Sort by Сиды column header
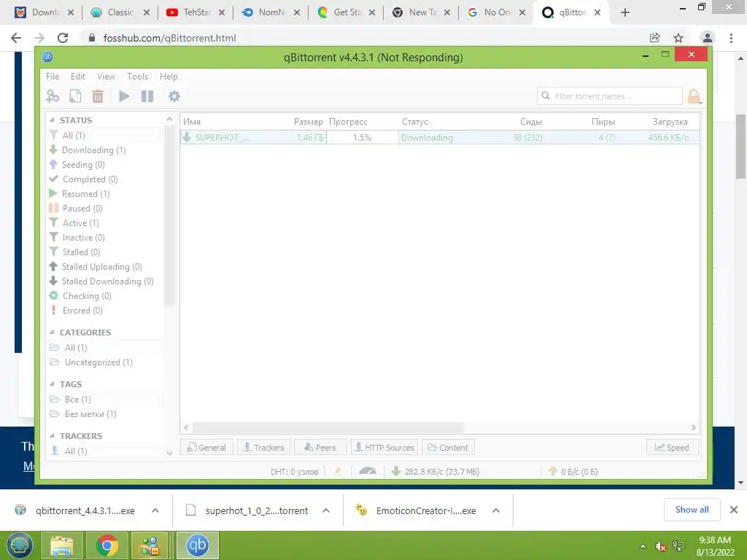The height and width of the screenshot is (560, 747). tap(531, 122)
